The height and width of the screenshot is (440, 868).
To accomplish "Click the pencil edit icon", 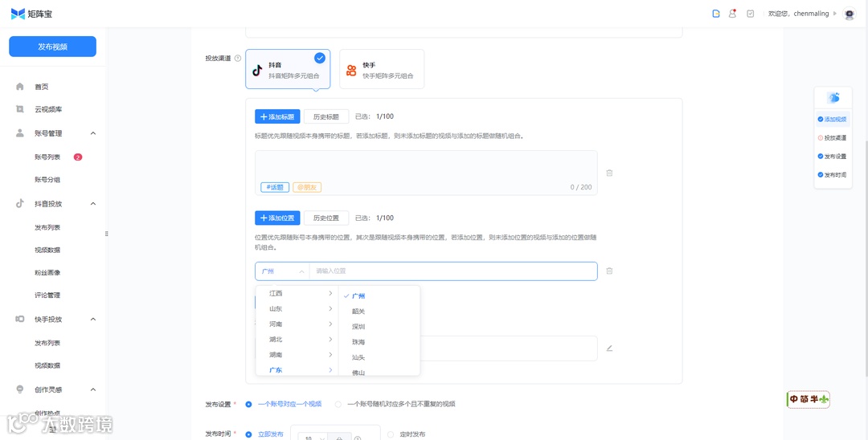I will [609, 348].
